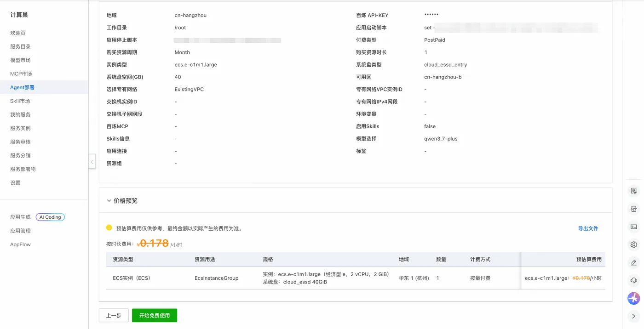This screenshot has height=329, width=644.
Task: Open 服务审核 in sidebar
Action: [20, 142]
